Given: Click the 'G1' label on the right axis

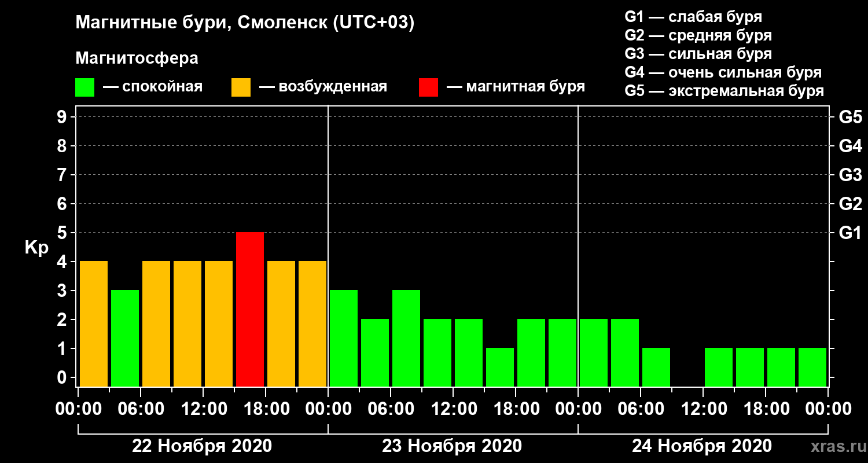Looking at the screenshot, I should [850, 233].
